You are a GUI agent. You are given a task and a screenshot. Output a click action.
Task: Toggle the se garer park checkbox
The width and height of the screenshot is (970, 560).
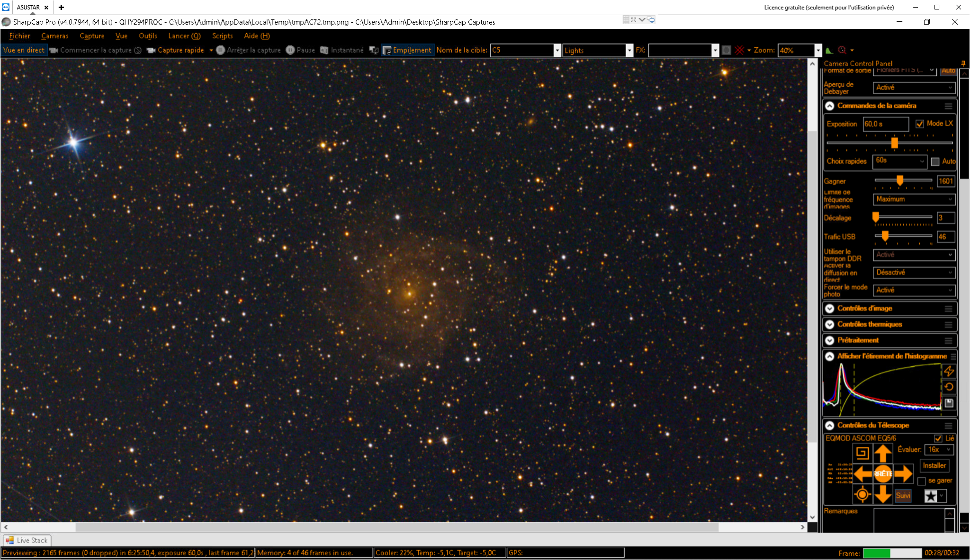(921, 481)
